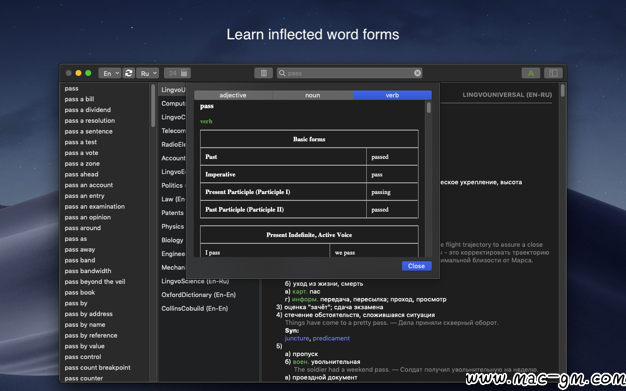The width and height of the screenshot is (626, 391).
Task: Toggle the green A font button
Action: (531, 73)
